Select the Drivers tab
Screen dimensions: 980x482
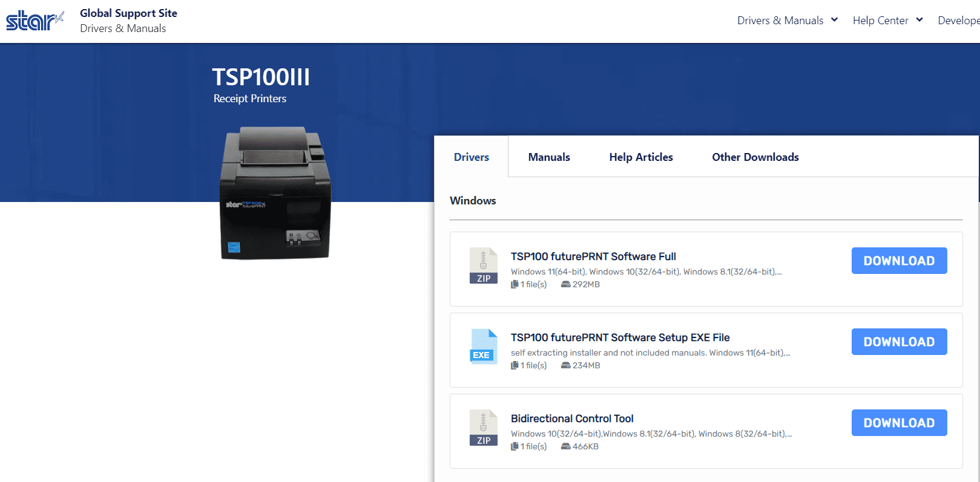(471, 157)
